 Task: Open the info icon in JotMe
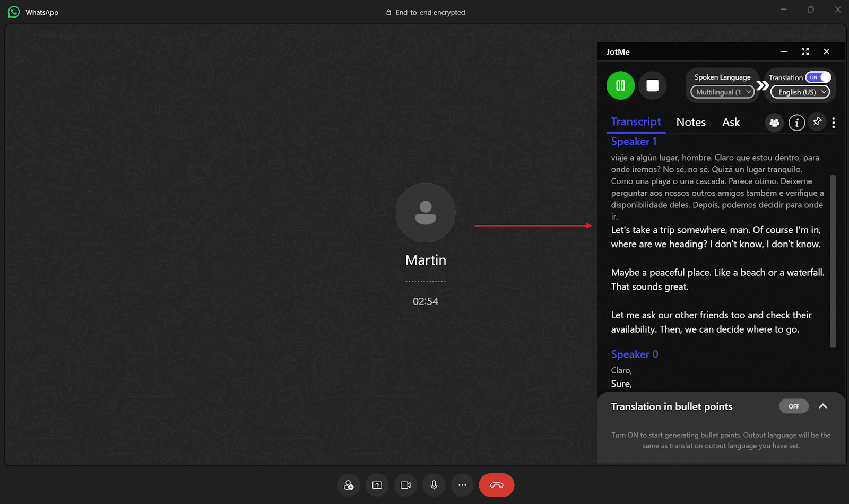point(796,123)
